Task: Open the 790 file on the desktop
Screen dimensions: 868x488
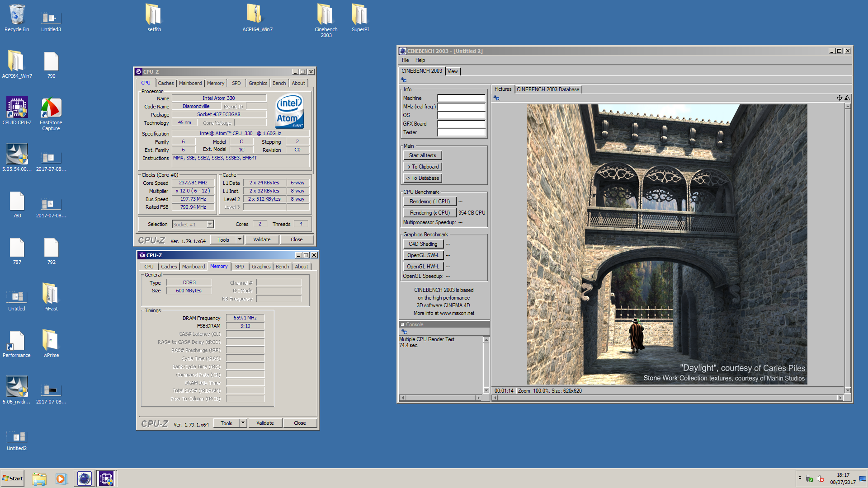Action: tap(51, 65)
